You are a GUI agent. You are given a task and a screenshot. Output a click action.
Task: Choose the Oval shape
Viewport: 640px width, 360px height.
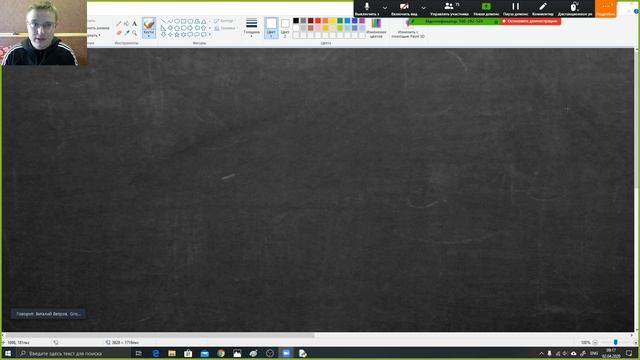point(177,21)
